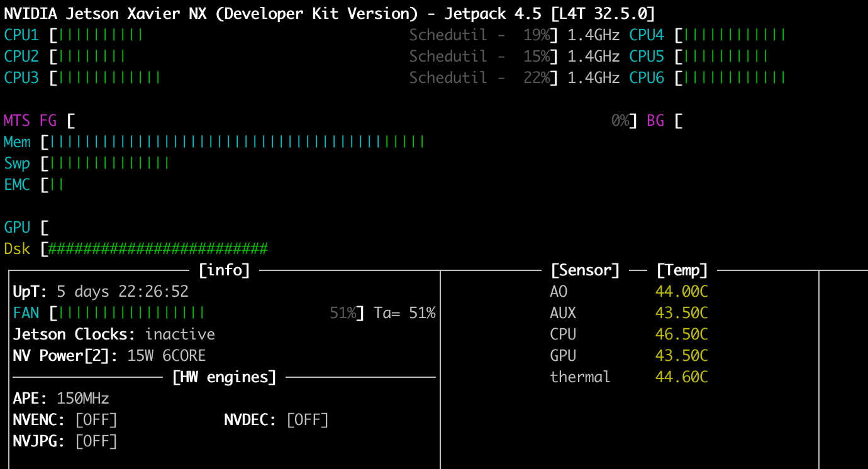Select the 'Schedutil - 22%' text

click(479, 78)
